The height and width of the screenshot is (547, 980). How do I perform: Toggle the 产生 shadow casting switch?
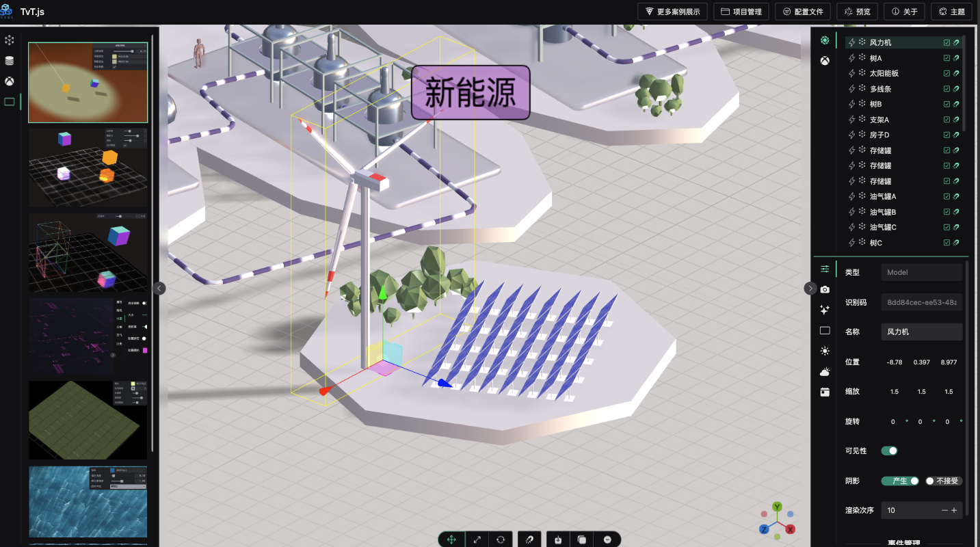(x=900, y=481)
